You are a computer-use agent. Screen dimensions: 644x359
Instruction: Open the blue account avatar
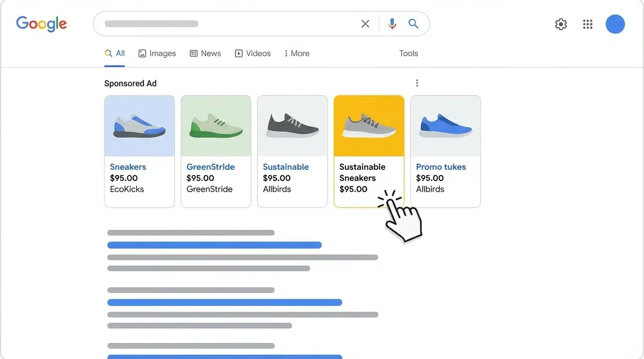click(615, 24)
